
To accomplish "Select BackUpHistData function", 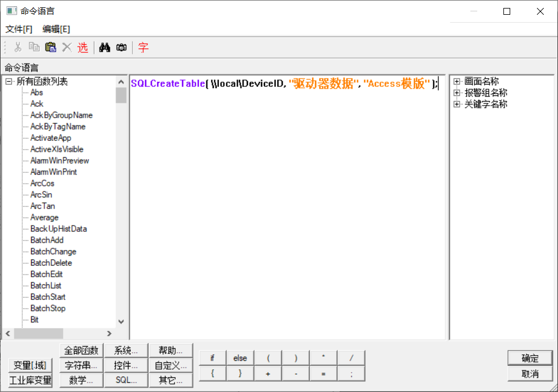I will (59, 229).
